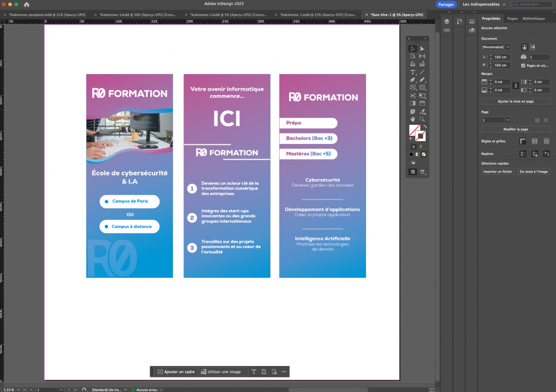Pick the Pen tool
The height and width of the screenshot is (392, 556).
point(413,80)
